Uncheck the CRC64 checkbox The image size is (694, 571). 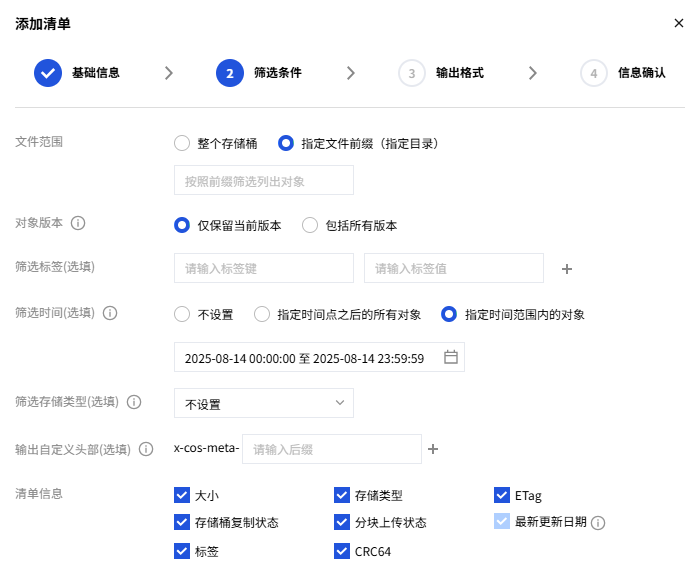[x=342, y=550]
